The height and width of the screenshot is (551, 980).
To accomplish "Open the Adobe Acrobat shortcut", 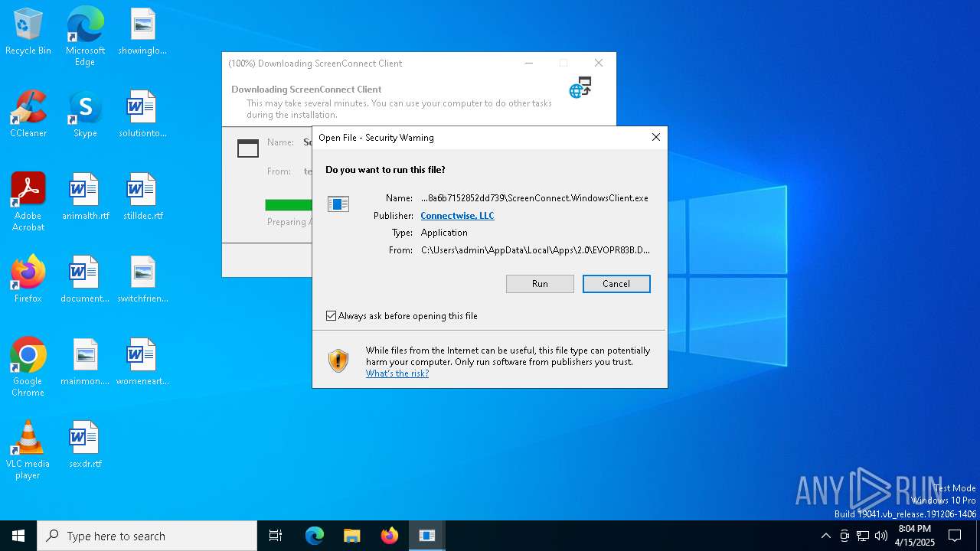I will [x=28, y=202].
